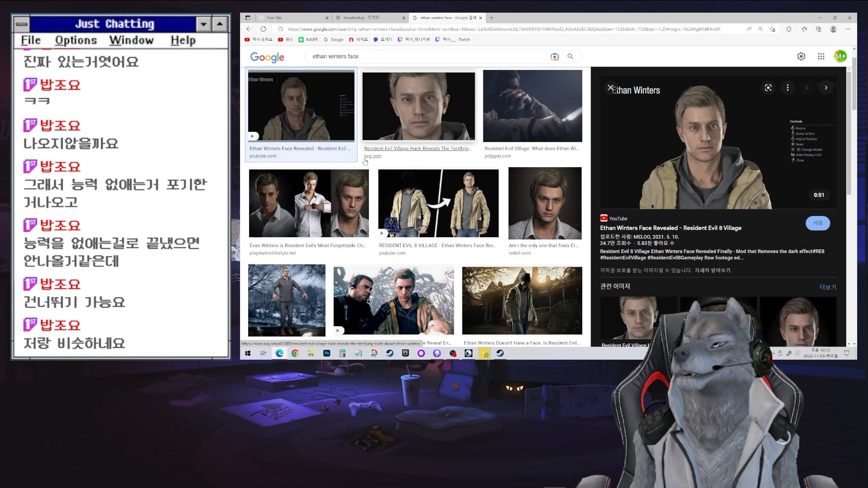
Task: Open Google settings gear icon
Action: click(x=801, y=56)
